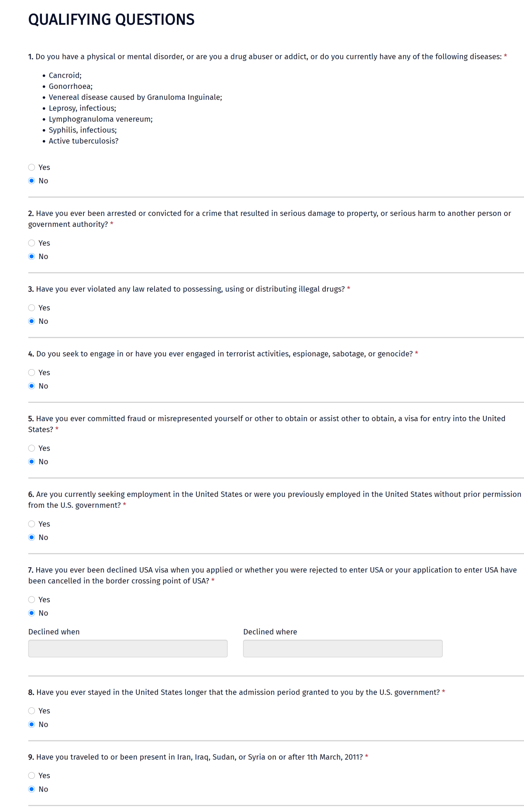Click the Declined when input field

point(128,648)
